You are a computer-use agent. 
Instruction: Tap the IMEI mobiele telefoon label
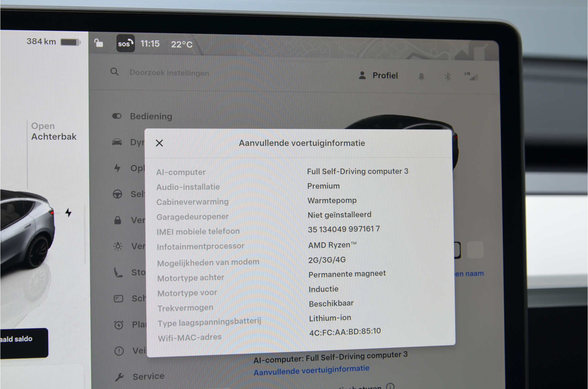coord(198,231)
